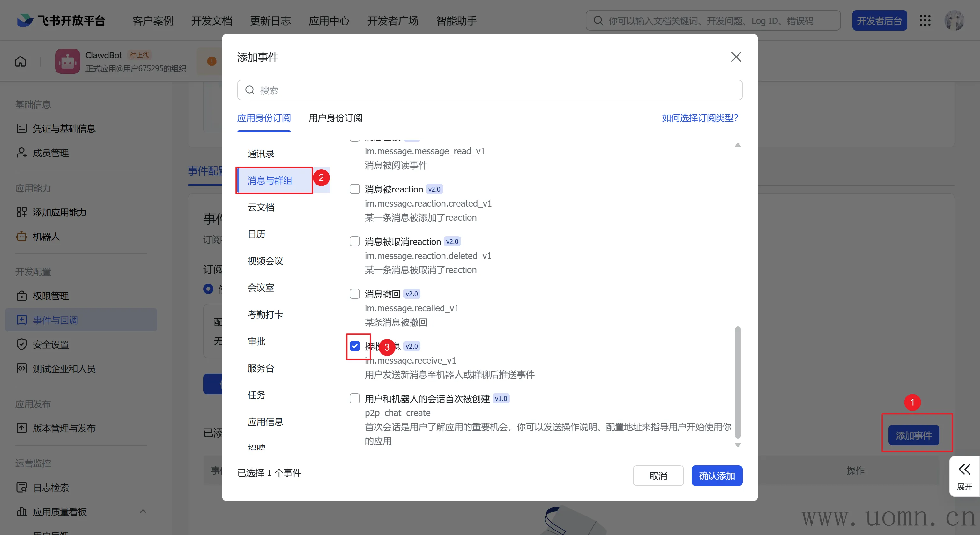Select 云文档 category in event list
Screen dimensions: 980x535
pos(261,207)
